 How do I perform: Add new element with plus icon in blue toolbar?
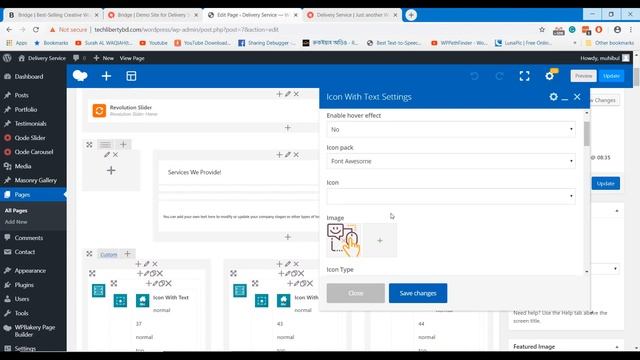(106, 76)
